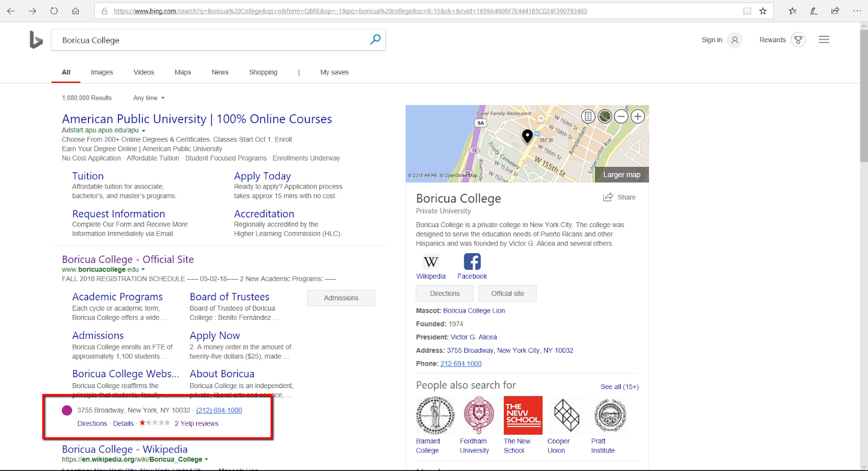
Task: Open American Public University ad headline
Action: coord(197,119)
